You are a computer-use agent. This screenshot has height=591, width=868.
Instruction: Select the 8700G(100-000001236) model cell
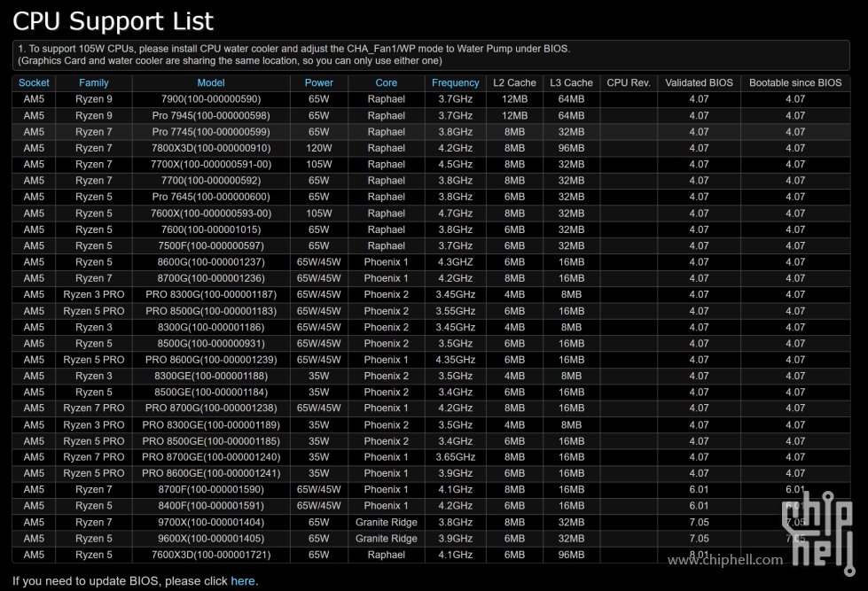click(211, 278)
